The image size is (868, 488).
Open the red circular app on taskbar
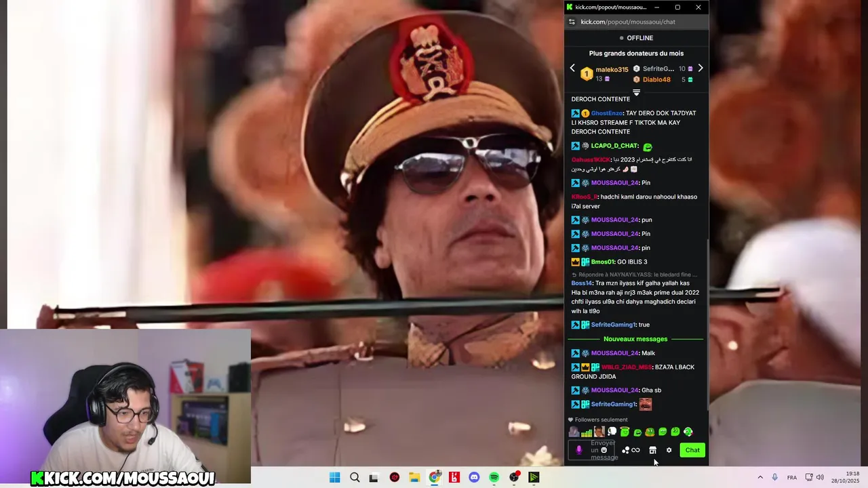coord(395,477)
